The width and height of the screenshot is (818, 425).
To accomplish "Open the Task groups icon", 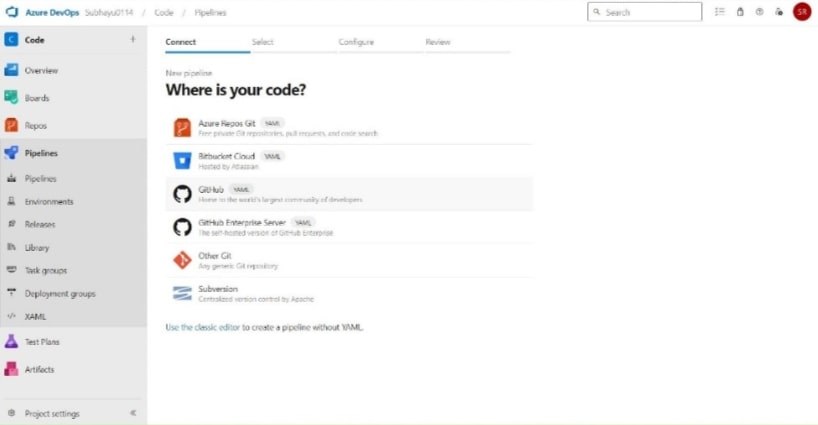I will (x=11, y=270).
